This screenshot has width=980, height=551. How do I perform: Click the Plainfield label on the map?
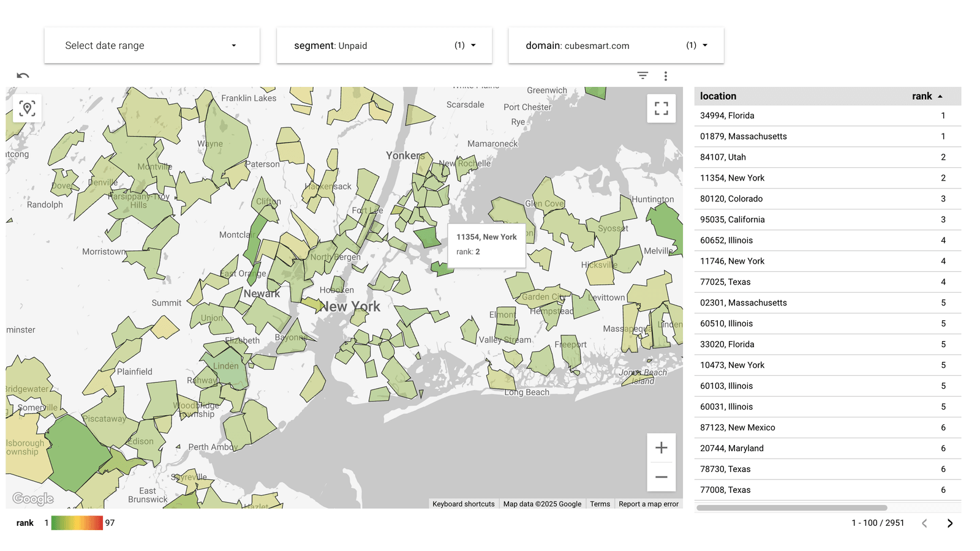tap(135, 372)
